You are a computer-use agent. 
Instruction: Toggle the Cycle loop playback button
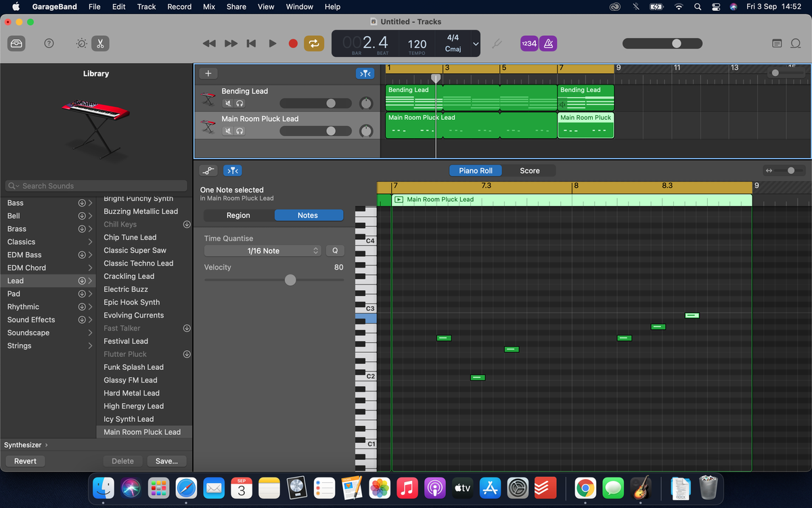[313, 43]
